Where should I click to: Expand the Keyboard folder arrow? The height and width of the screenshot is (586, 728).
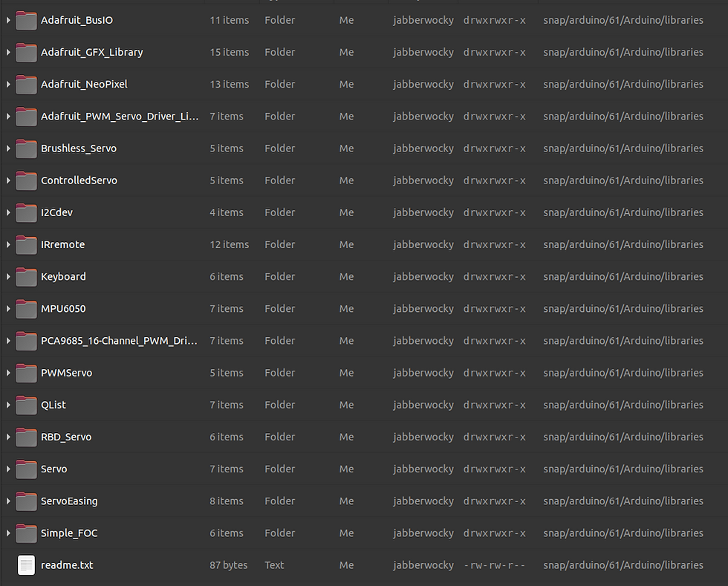click(x=8, y=277)
